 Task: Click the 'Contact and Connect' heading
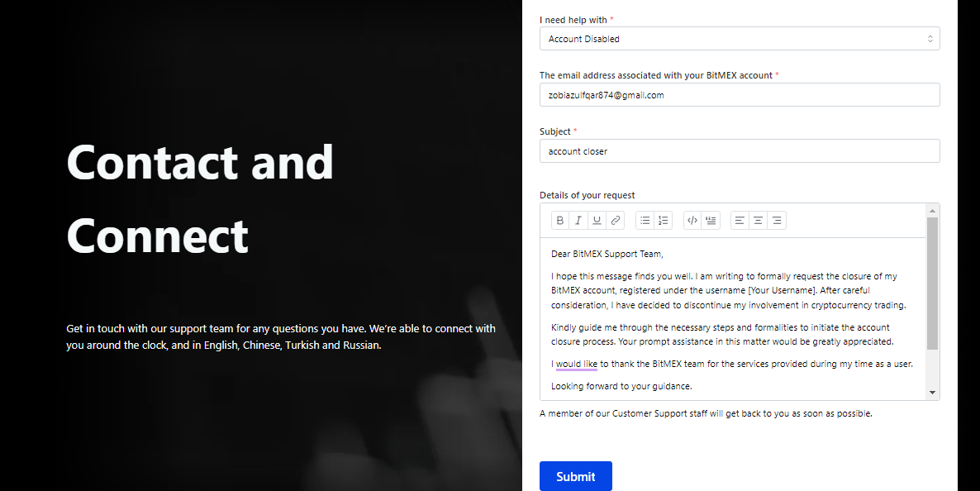click(x=200, y=198)
